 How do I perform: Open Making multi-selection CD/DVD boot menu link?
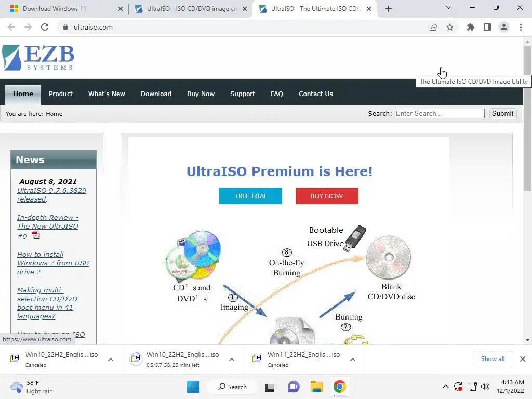47,303
